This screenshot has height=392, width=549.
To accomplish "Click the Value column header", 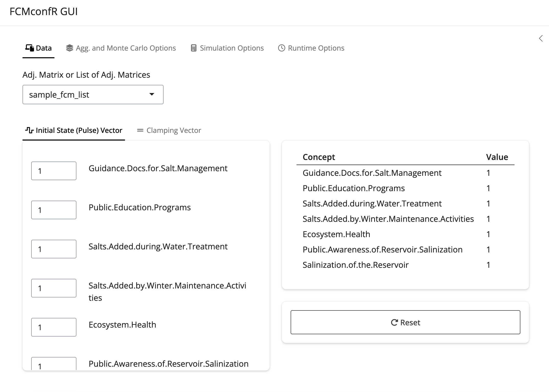I will 497,157.
